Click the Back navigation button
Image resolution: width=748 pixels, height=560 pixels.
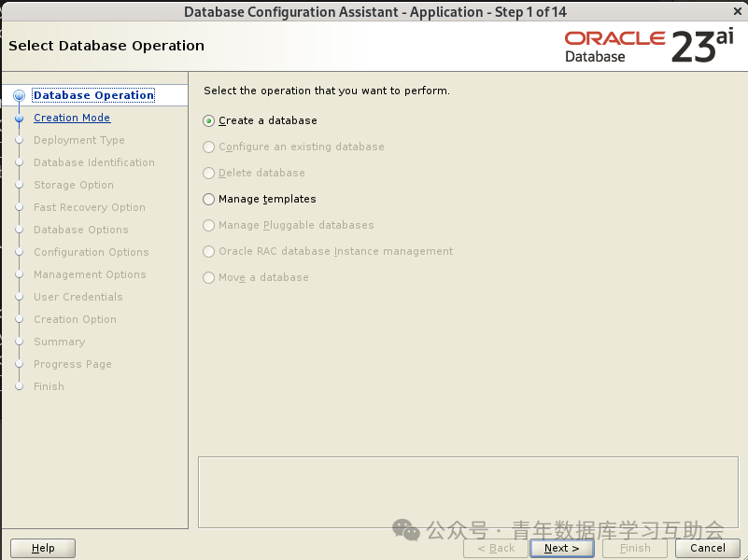tap(496, 548)
